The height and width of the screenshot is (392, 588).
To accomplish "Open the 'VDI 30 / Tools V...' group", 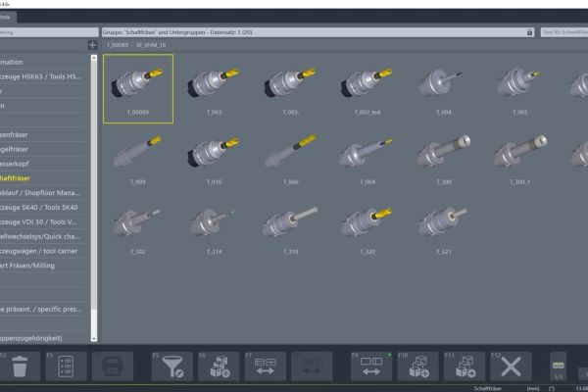I will coord(42,222).
